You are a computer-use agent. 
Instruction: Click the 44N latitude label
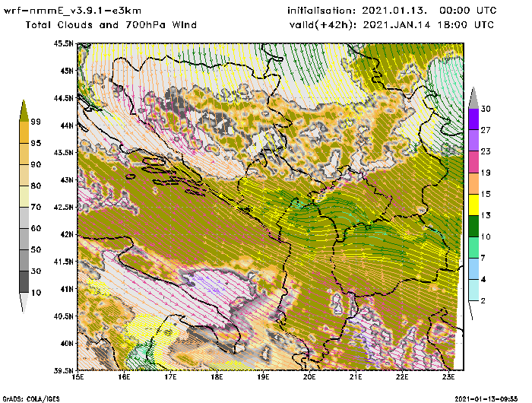pyautogui.click(x=67, y=125)
